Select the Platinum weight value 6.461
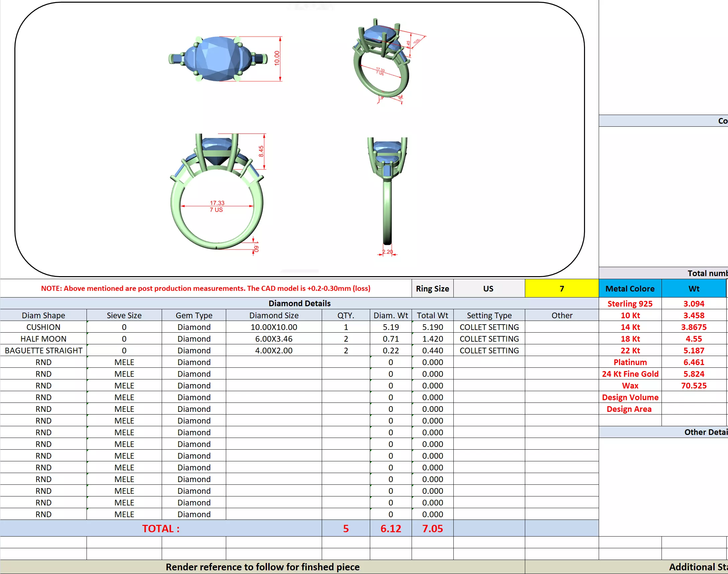The width and height of the screenshot is (728, 574). click(x=694, y=362)
